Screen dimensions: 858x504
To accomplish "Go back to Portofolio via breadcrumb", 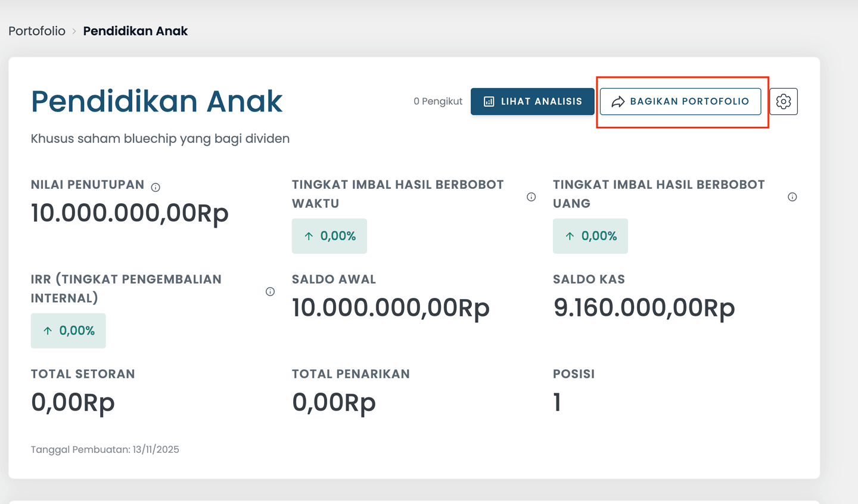I will (37, 31).
